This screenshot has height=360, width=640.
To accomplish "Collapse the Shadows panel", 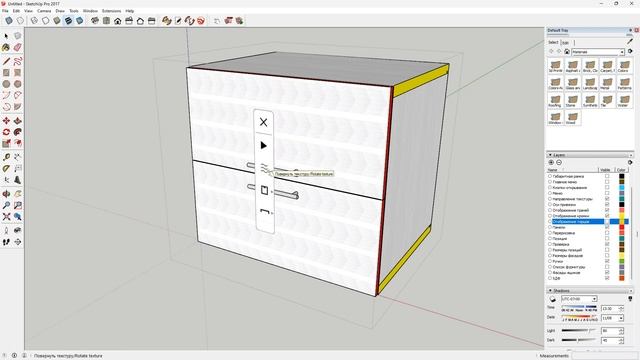I will pos(550,291).
